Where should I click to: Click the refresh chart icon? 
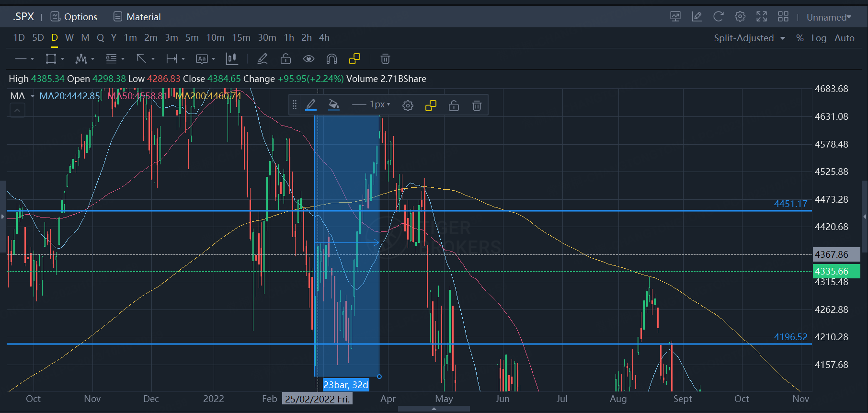[x=718, y=17]
